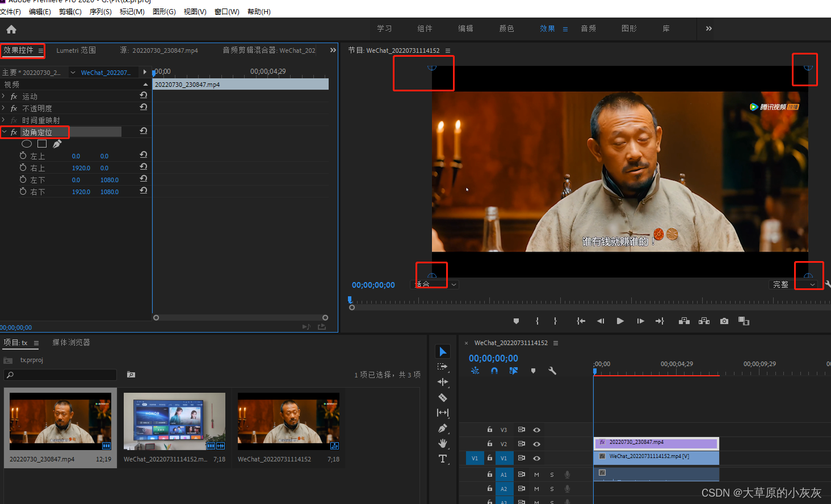Select the Pen tool in tools panel
The width and height of the screenshot is (831, 504).
pos(443,429)
